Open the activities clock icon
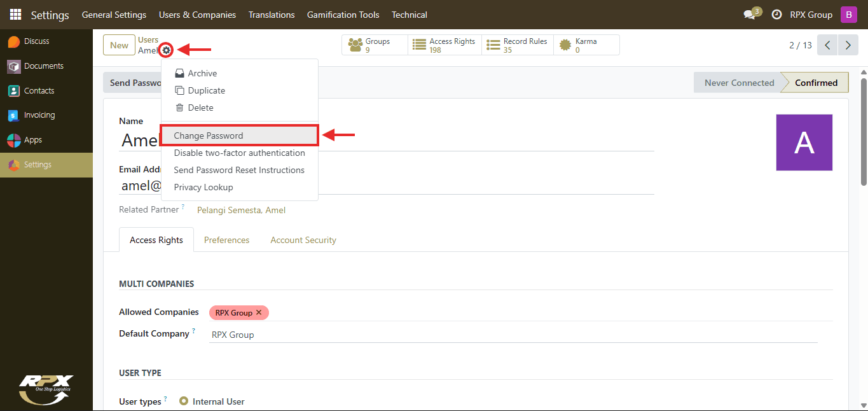Viewport: 868px width, 411px height. (776, 15)
